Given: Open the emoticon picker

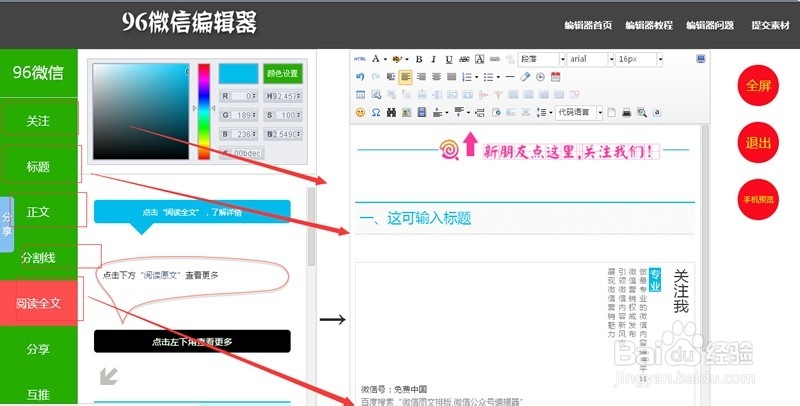Looking at the screenshot, I should click(x=360, y=112).
